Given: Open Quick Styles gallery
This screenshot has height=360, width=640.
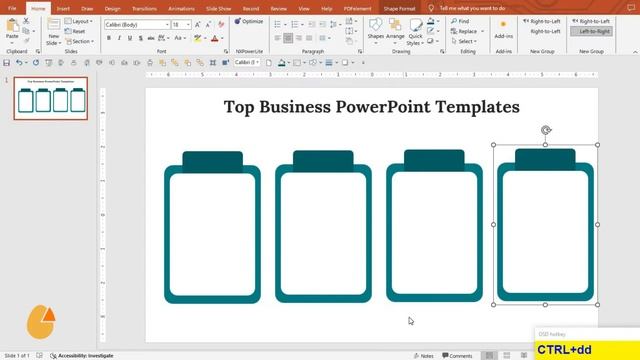Looking at the screenshot, I should click(416, 31).
